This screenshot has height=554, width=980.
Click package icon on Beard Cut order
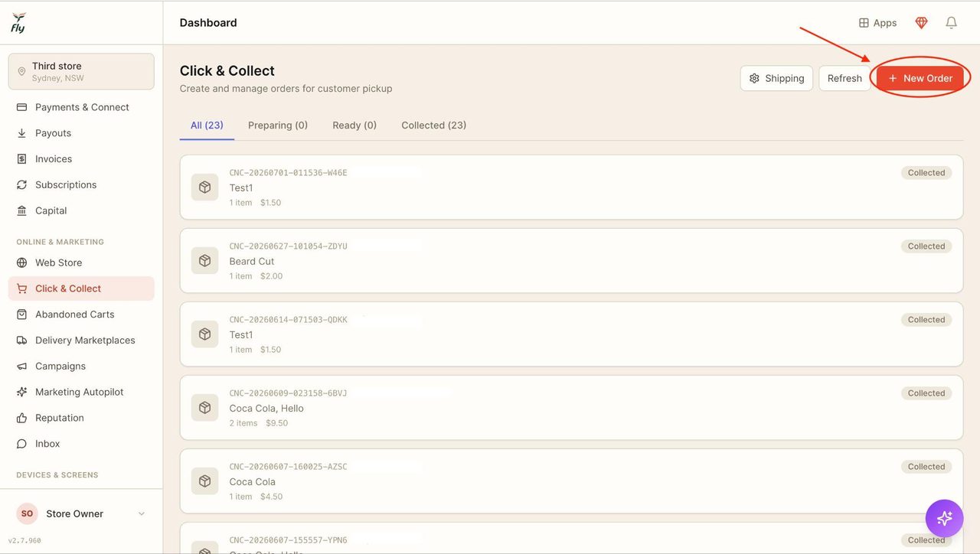coord(204,261)
